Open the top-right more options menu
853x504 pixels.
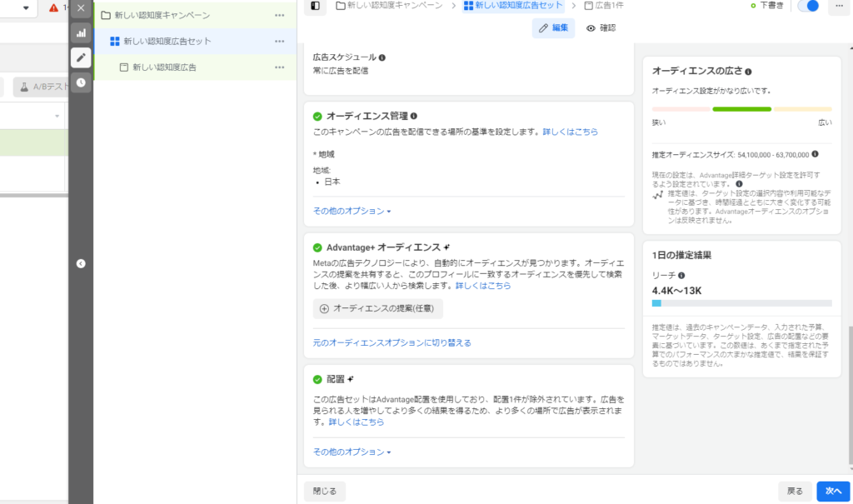[x=837, y=7]
